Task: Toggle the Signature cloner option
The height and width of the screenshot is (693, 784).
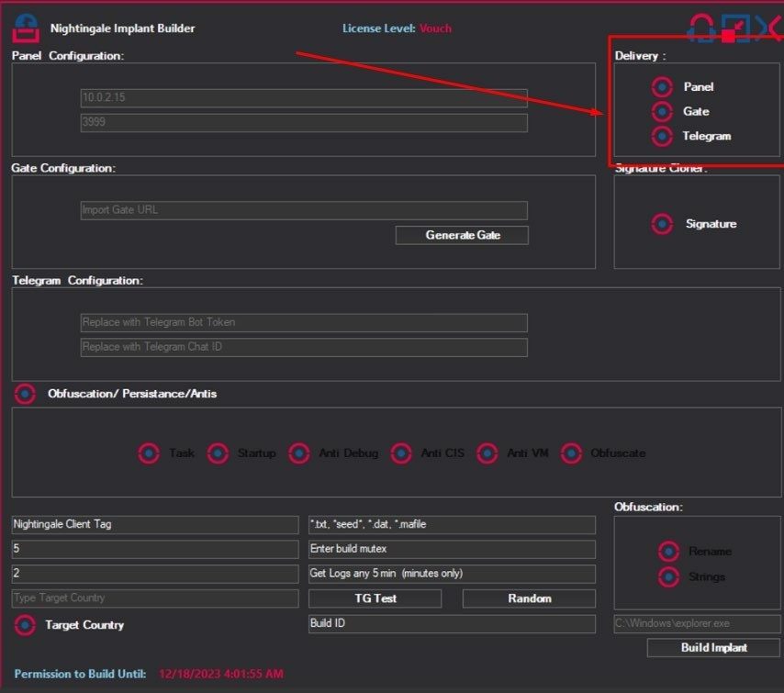Action: (662, 224)
